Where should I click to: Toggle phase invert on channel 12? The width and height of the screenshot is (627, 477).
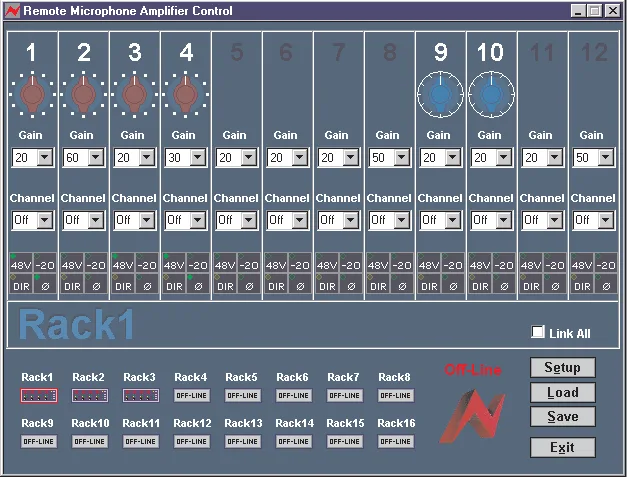pyautogui.click(x=606, y=283)
